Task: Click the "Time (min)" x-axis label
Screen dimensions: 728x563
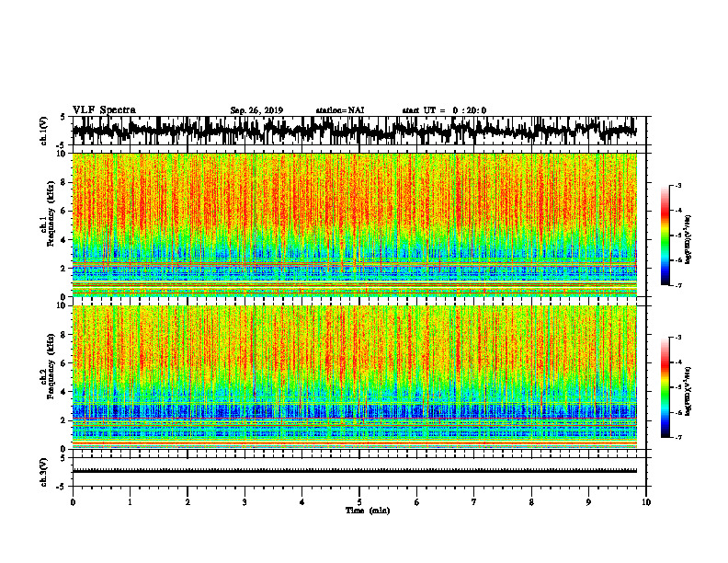Action: pos(368,511)
